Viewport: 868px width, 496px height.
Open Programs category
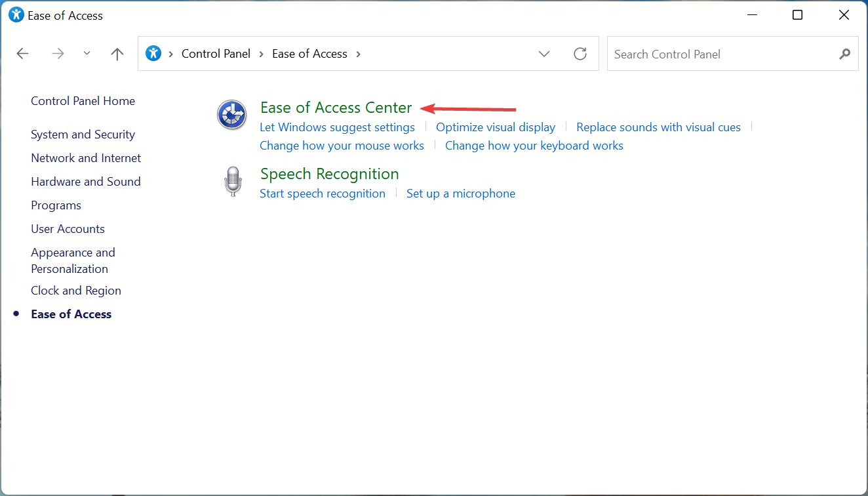tap(56, 205)
